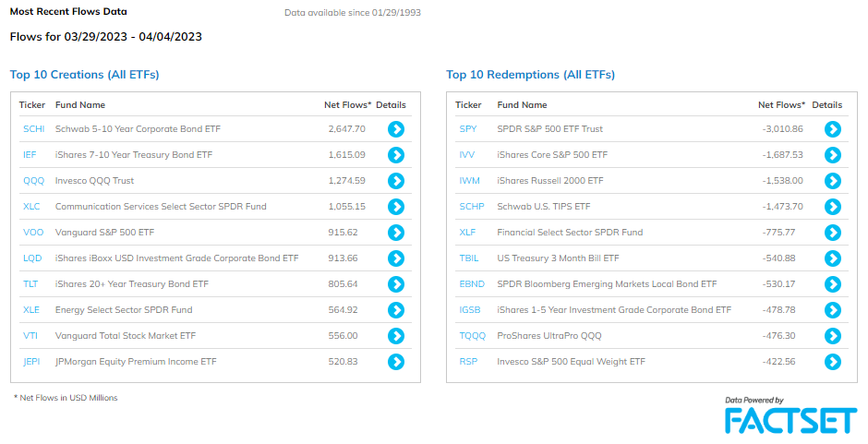Select ProShares UltraPro QQQ fund name
The height and width of the screenshot is (444, 868).
pos(549,335)
